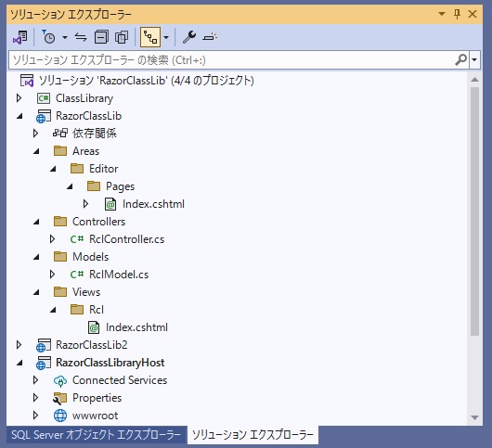Expand the Properties node
This screenshot has width=492, height=448.
pos(36,398)
